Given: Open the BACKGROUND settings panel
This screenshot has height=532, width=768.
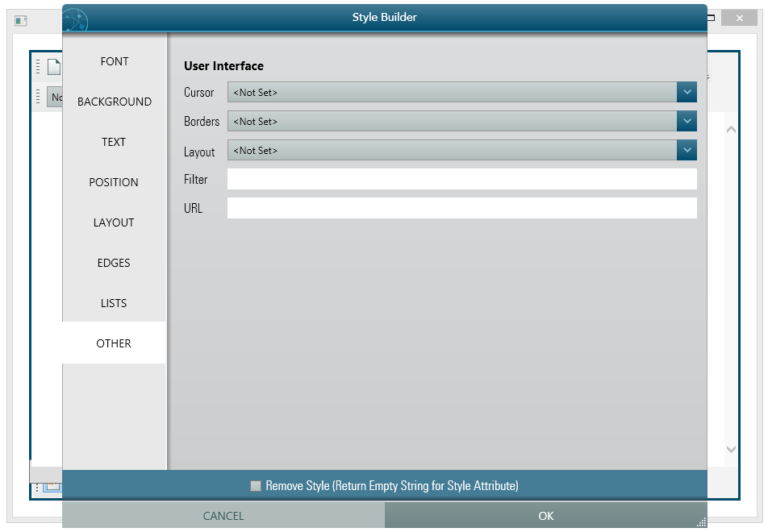Looking at the screenshot, I should pyautogui.click(x=114, y=102).
